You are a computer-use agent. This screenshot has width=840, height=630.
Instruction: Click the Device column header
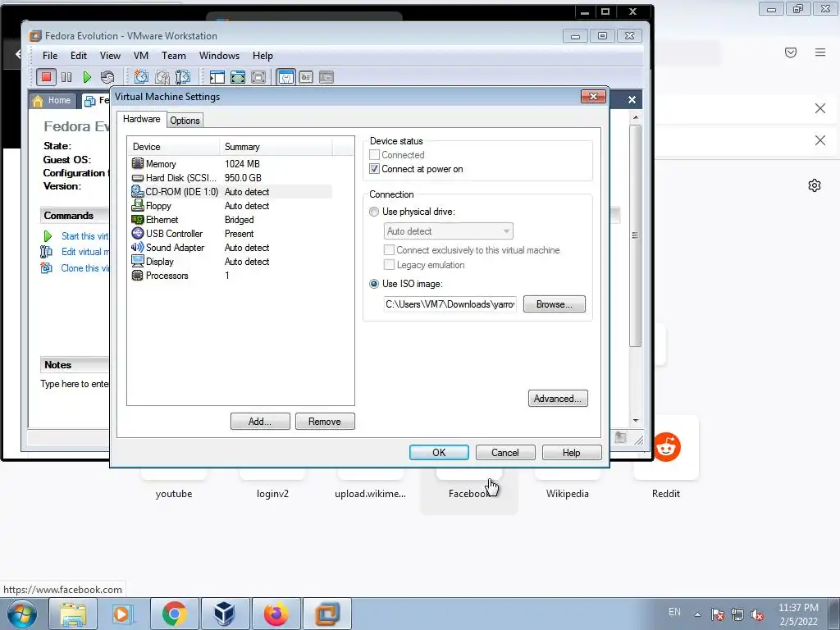point(173,147)
